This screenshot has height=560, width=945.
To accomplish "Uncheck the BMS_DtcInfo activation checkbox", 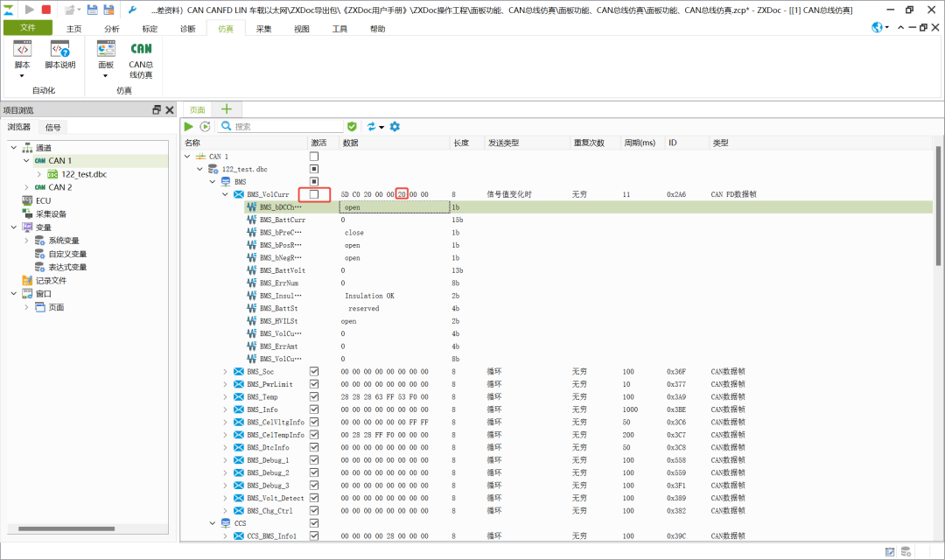I will coord(314,447).
